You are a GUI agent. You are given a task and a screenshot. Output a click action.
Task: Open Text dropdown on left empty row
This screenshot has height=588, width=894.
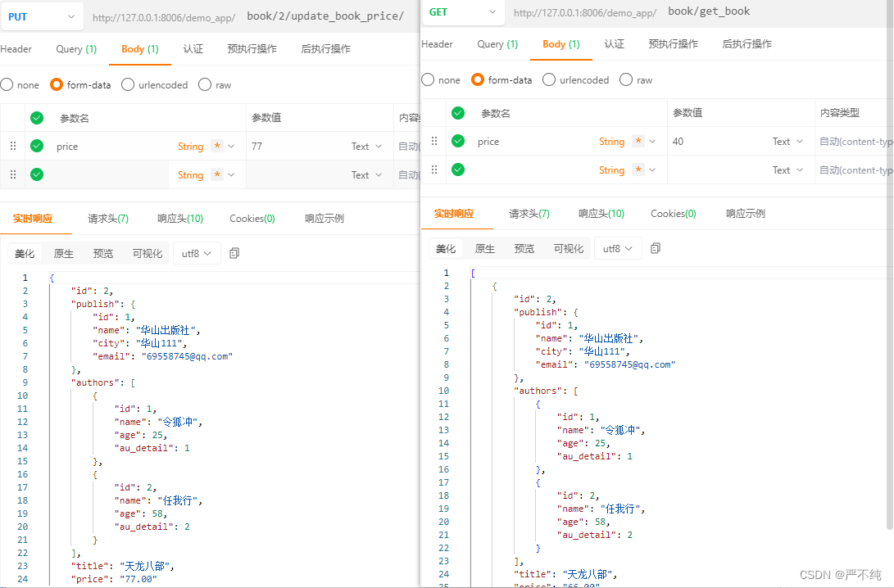click(366, 175)
